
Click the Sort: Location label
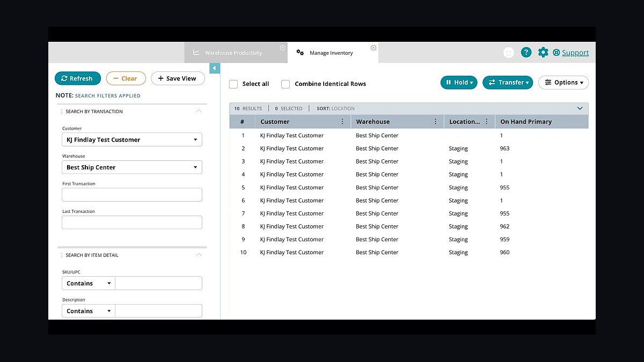[x=335, y=108]
